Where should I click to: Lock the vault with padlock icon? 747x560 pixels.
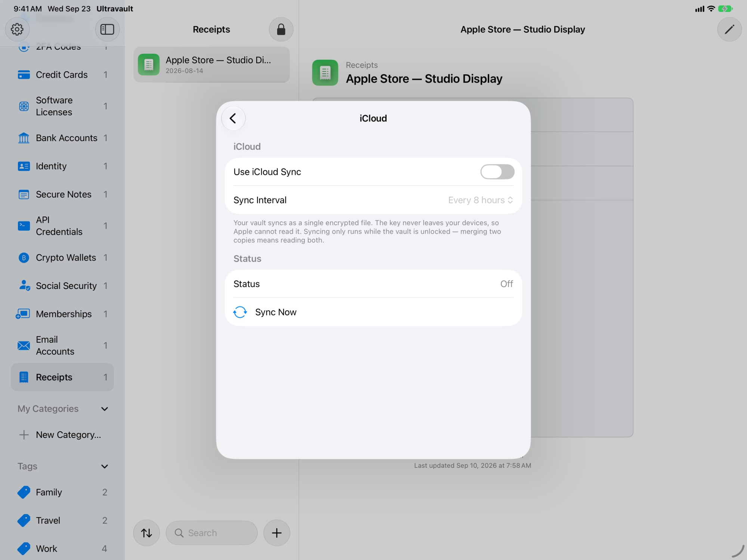coord(281,29)
